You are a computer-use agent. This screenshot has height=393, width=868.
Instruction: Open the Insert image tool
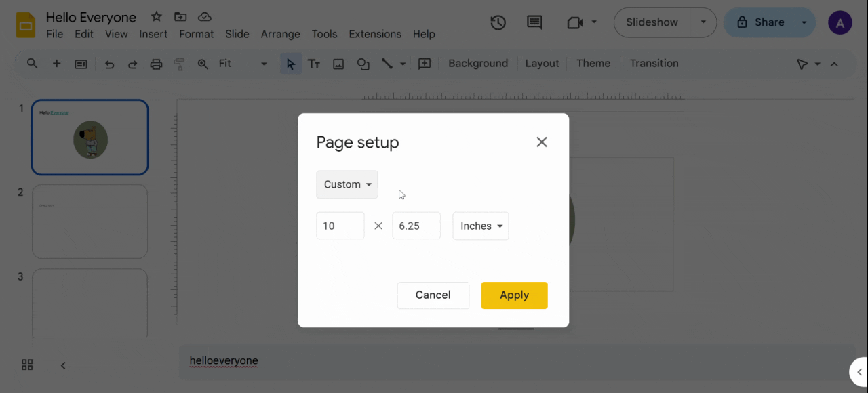pos(338,63)
